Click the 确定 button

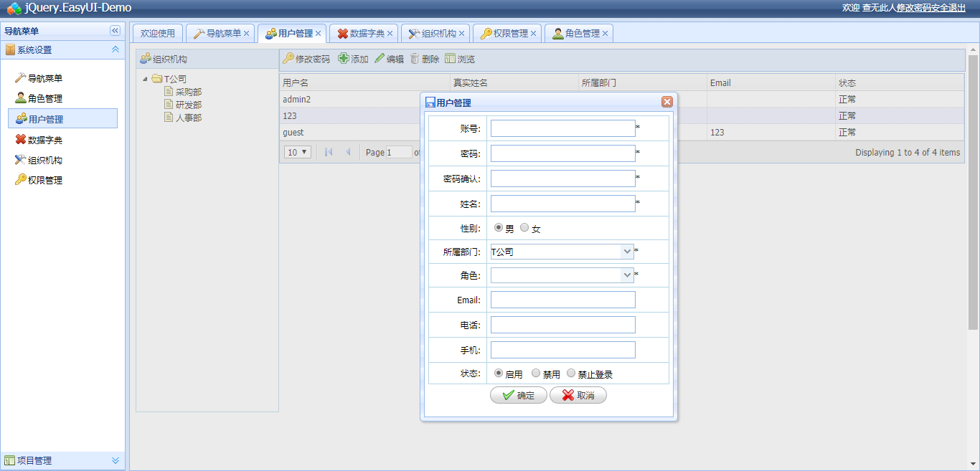click(x=519, y=395)
